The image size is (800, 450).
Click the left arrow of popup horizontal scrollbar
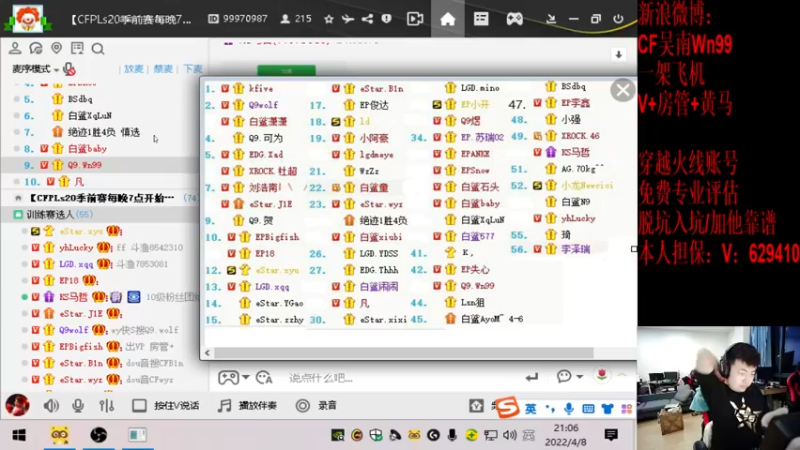click(x=207, y=353)
